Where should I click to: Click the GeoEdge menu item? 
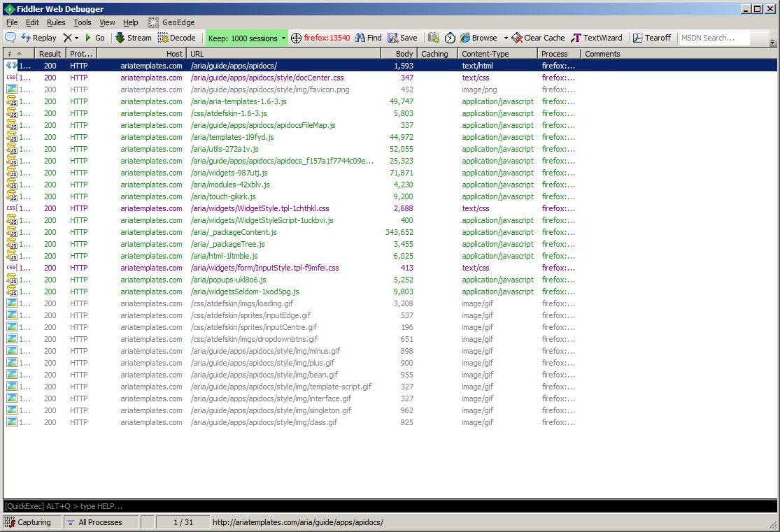171,22
